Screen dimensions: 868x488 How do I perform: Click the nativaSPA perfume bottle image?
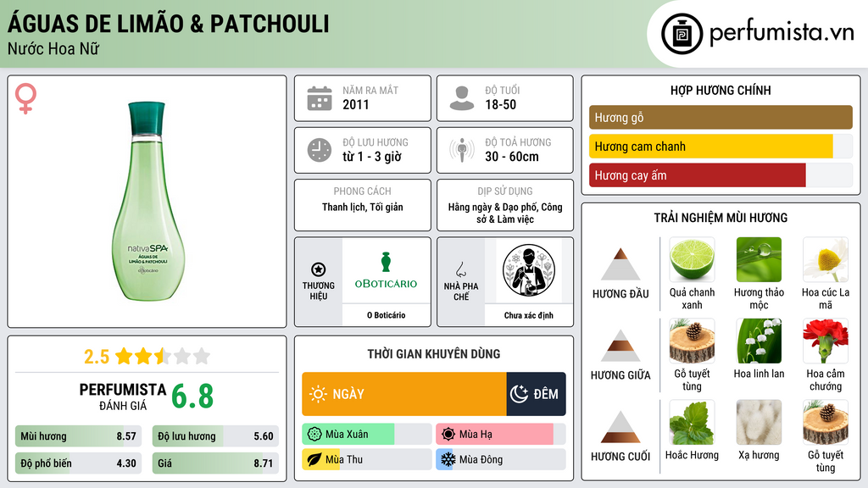pos(147,202)
